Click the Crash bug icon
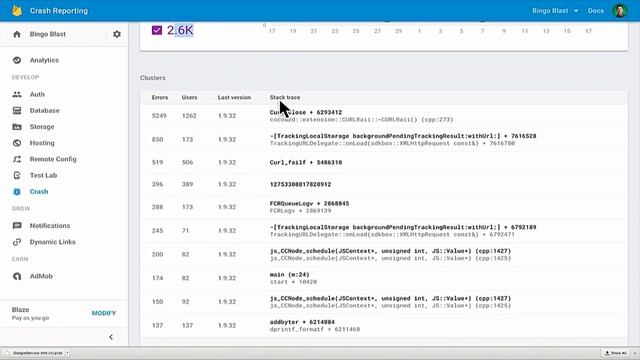Screen dimensions: 640x360 click(17, 191)
